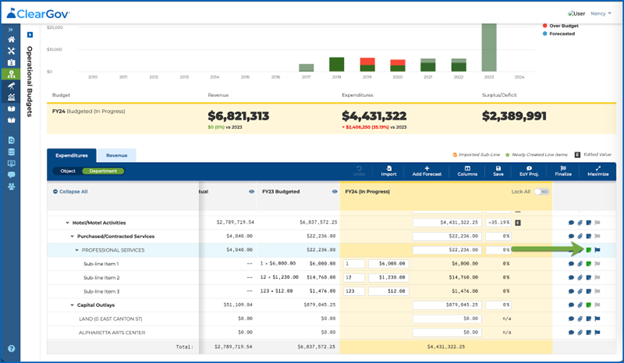Image resolution: width=624 pixels, height=363 pixels.
Task: Maximize the budget table view
Action: (x=598, y=171)
